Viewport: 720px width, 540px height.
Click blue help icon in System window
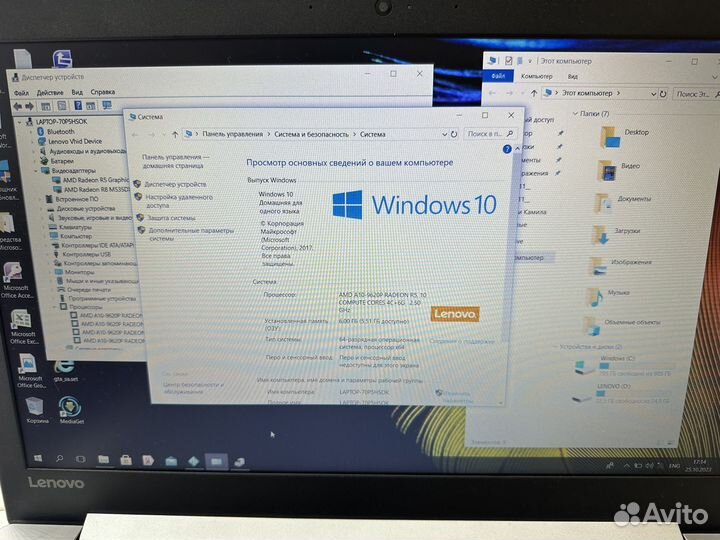click(x=507, y=149)
